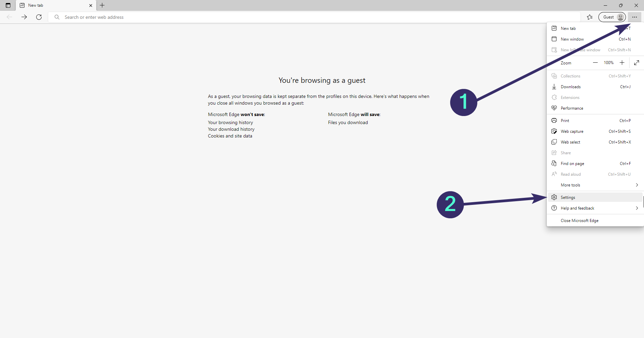Select Downloads in the menu
This screenshot has height=338, width=644.
(571, 87)
